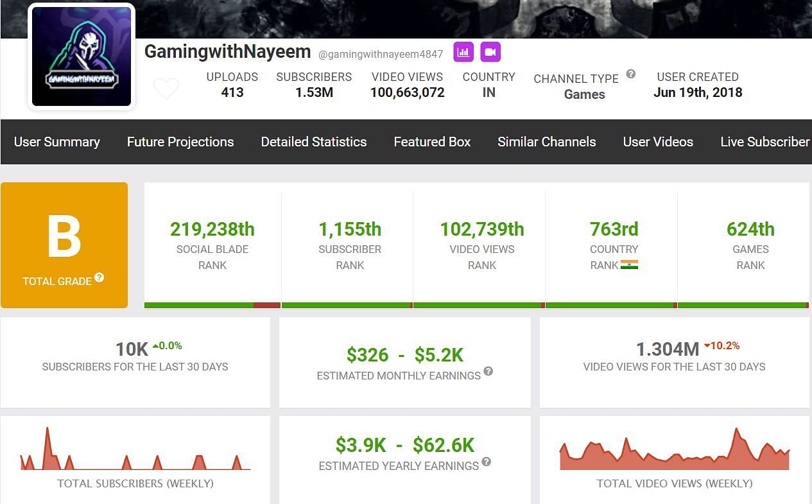Open the Live Subscriber tab
Image resolution: width=812 pixels, height=504 pixels.
pos(764,142)
